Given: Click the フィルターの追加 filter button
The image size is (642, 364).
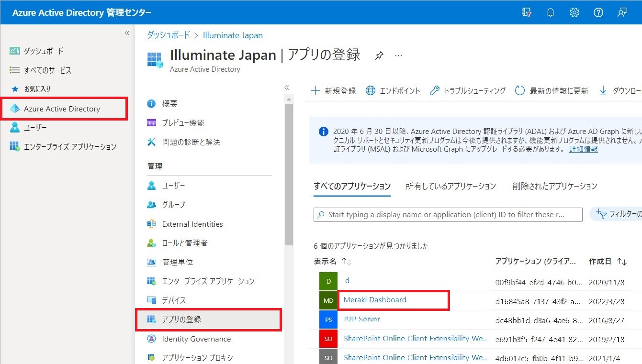Looking at the screenshot, I should click(x=616, y=214).
